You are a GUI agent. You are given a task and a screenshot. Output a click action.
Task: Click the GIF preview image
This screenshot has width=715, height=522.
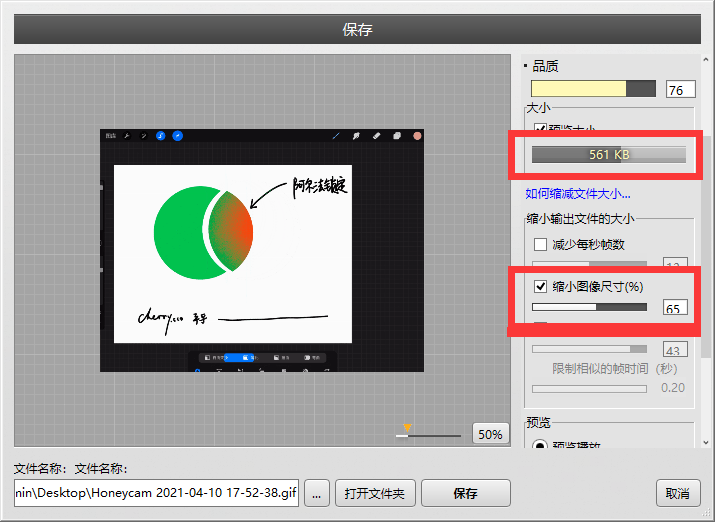262,250
